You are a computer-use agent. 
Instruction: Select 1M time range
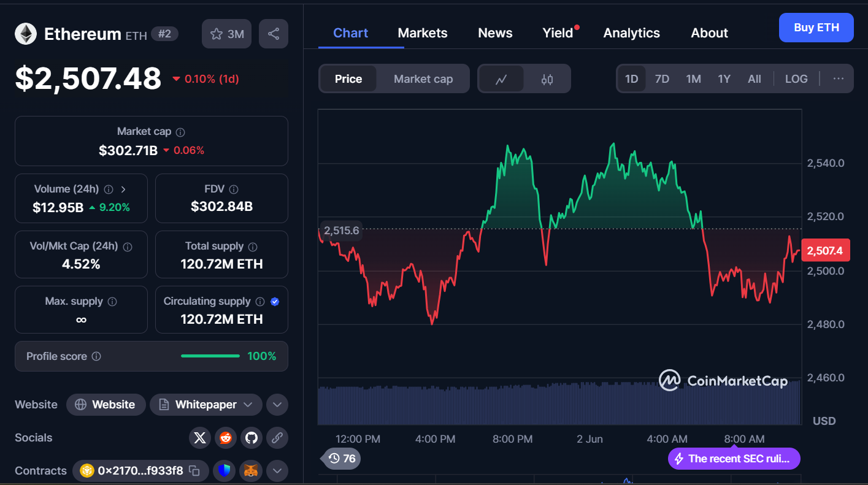693,79
